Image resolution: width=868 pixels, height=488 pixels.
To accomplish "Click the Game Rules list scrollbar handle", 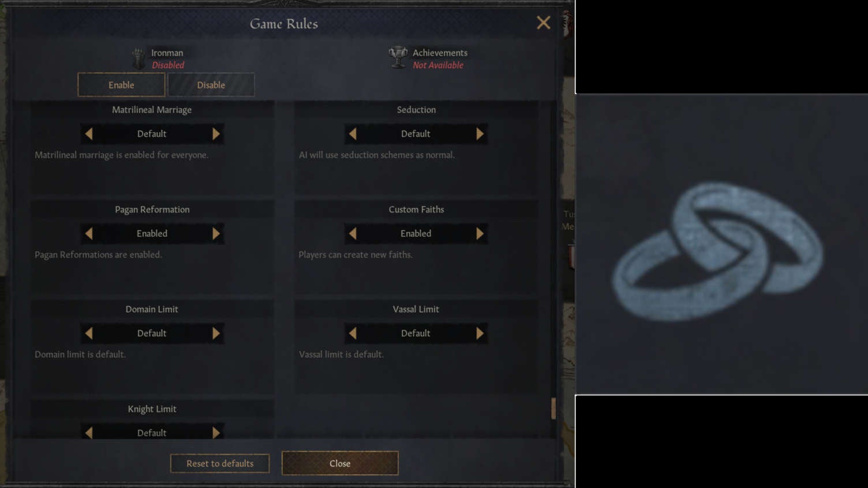I will click(x=553, y=408).
